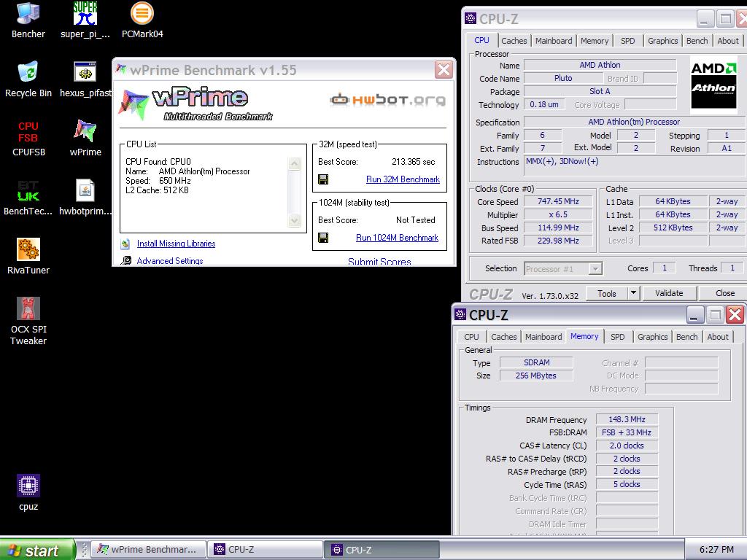This screenshot has width=747, height=560.
Task: Click Install Missing Libraries link
Action: click(176, 244)
